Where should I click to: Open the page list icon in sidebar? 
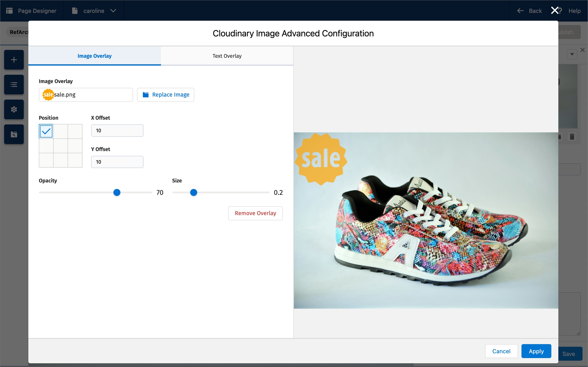click(14, 85)
